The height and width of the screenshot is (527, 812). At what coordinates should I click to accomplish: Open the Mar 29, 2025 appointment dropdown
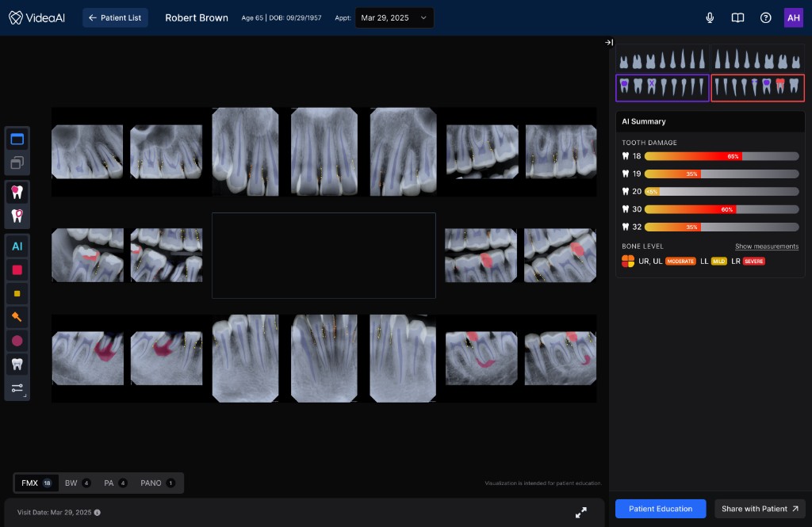[394, 17]
